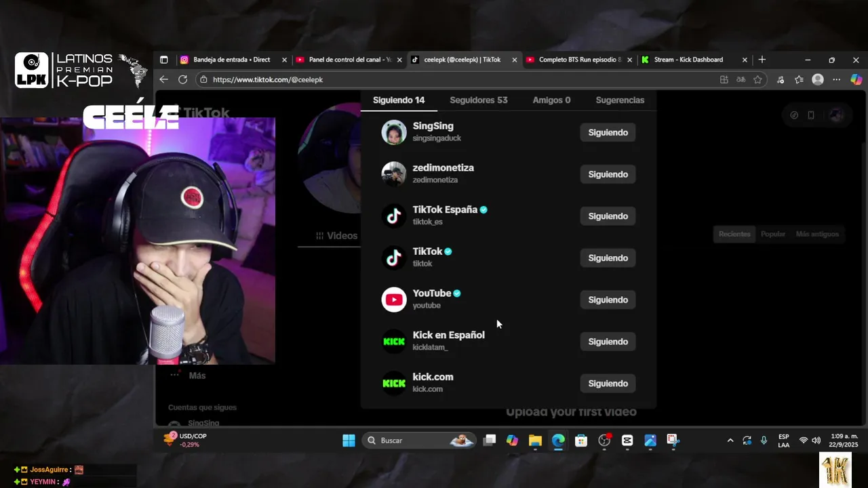Close the ceelepk TikTok browser tab
Viewport: 868px width, 488px height.
point(514,60)
